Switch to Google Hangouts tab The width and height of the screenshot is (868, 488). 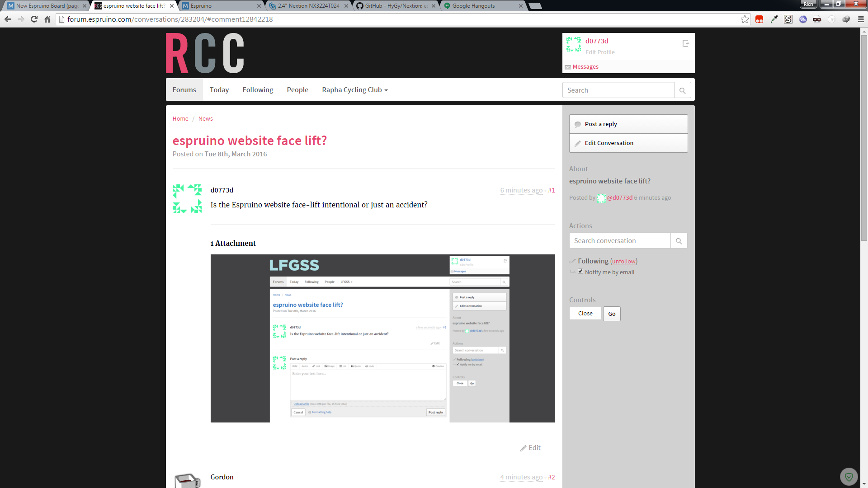(x=483, y=6)
